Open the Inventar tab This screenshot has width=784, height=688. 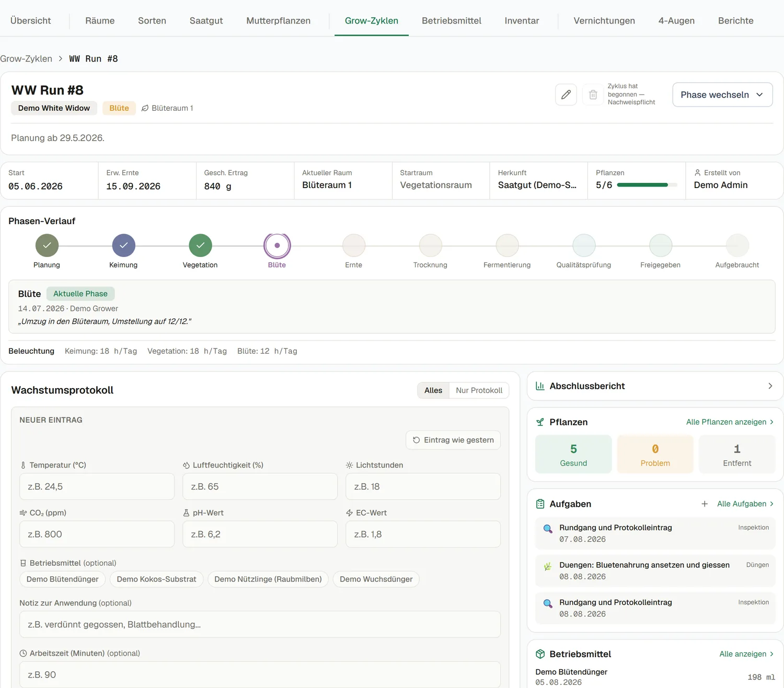[x=522, y=21]
